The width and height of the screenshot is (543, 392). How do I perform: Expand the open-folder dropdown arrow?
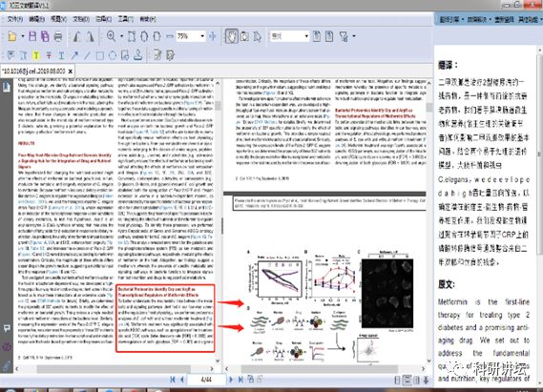click(x=23, y=36)
